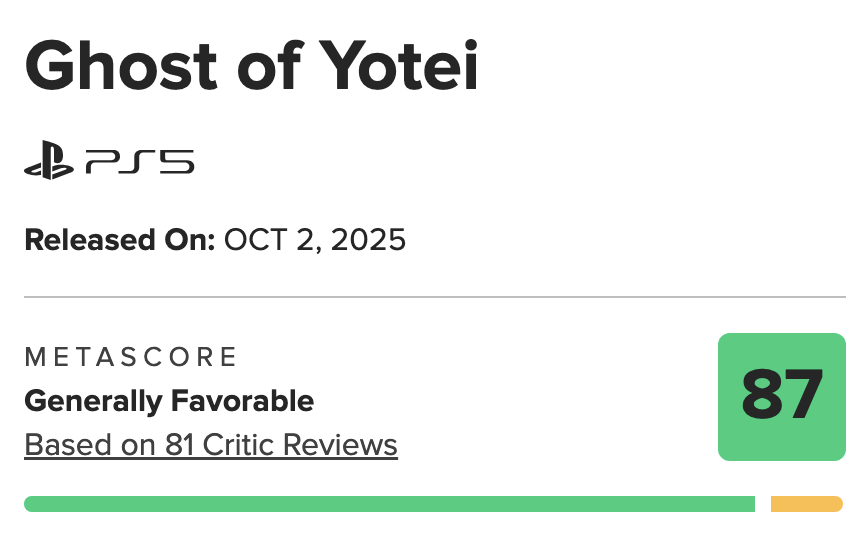
Task: Click the digit 7 inside the score badge
Action: coord(803,395)
